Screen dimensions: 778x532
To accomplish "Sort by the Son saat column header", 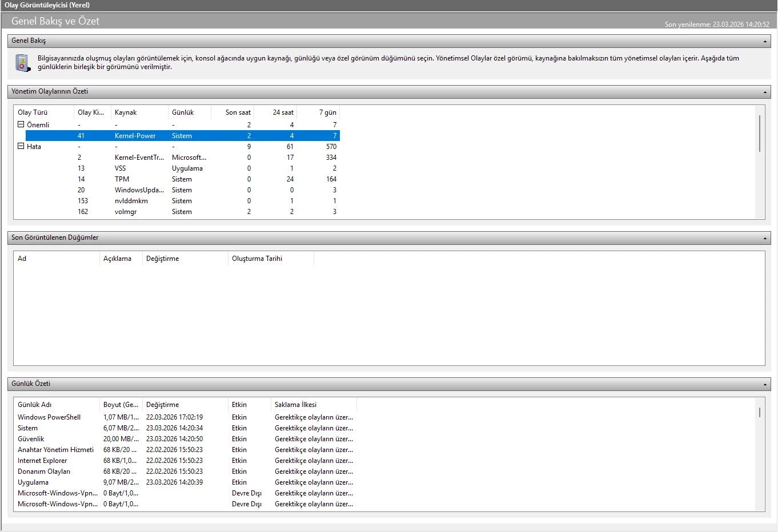I will [x=232, y=112].
